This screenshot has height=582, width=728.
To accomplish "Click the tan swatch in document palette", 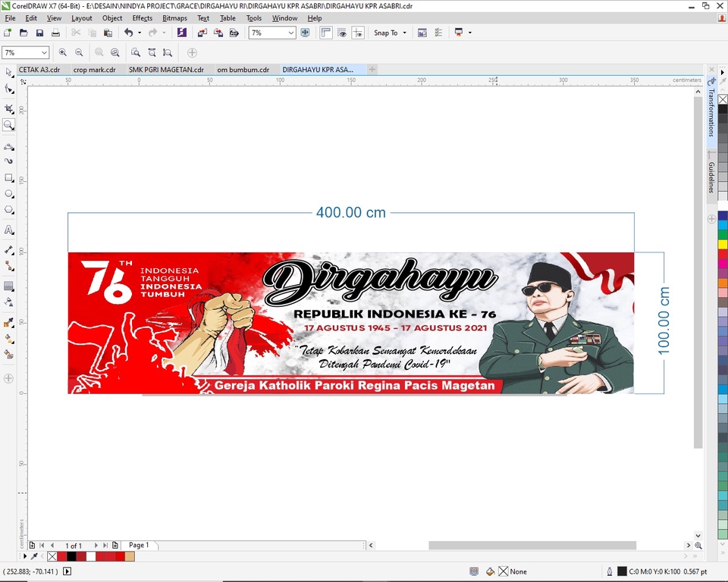I will 130,556.
